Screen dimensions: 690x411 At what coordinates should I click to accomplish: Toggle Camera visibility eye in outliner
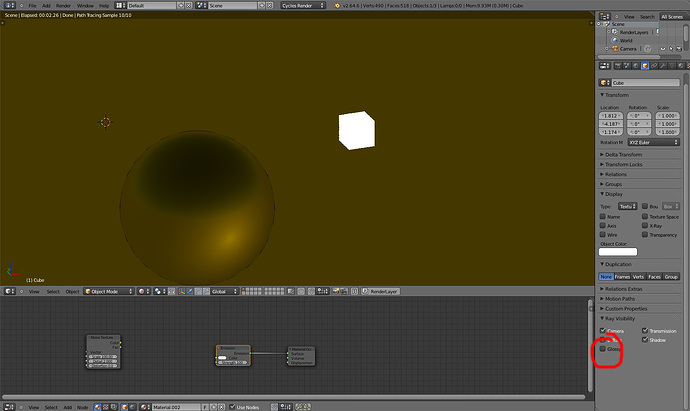pyautogui.click(x=663, y=48)
